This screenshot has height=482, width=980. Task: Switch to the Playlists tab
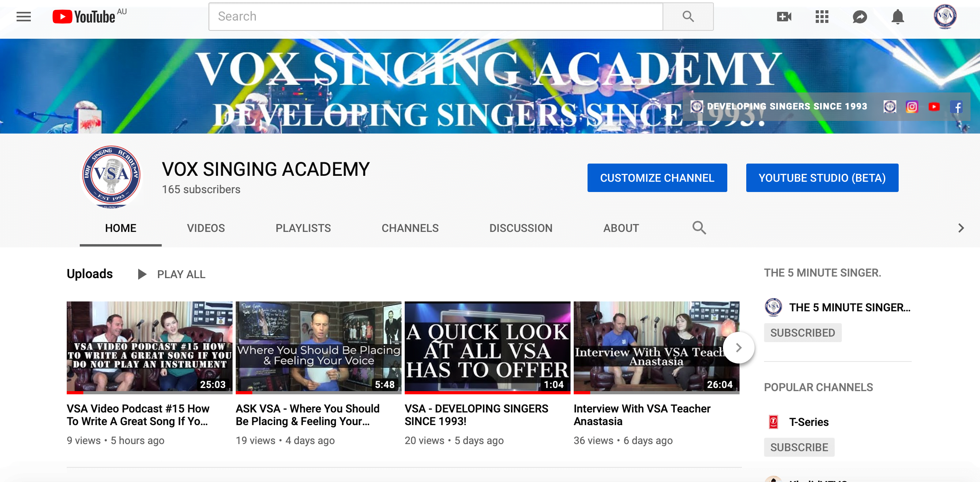coord(303,228)
